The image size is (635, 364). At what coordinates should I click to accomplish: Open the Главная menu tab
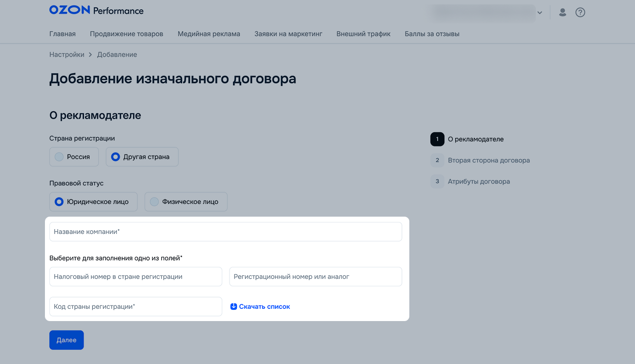click(x=63, y=34)
